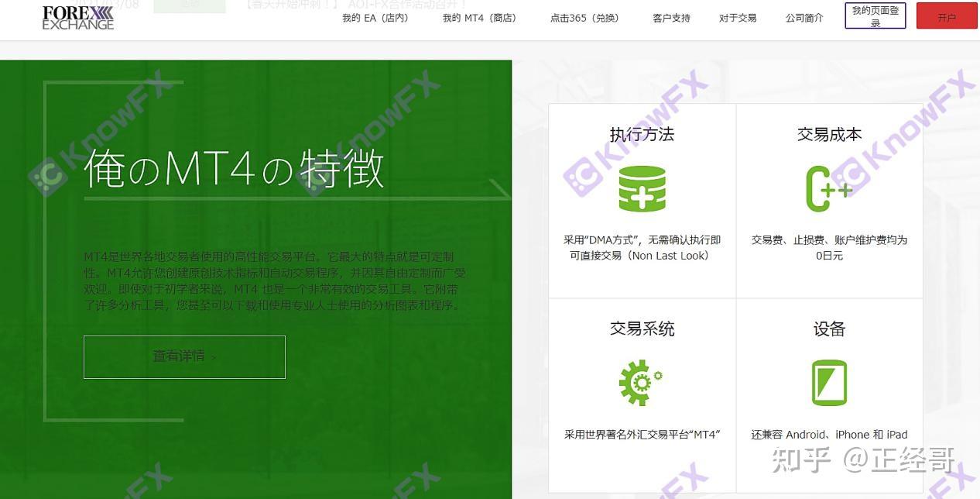Viewport: 980px width, 499px height.
Task: Open 我的页面登录 login link
Action: [x=874, y=15]
